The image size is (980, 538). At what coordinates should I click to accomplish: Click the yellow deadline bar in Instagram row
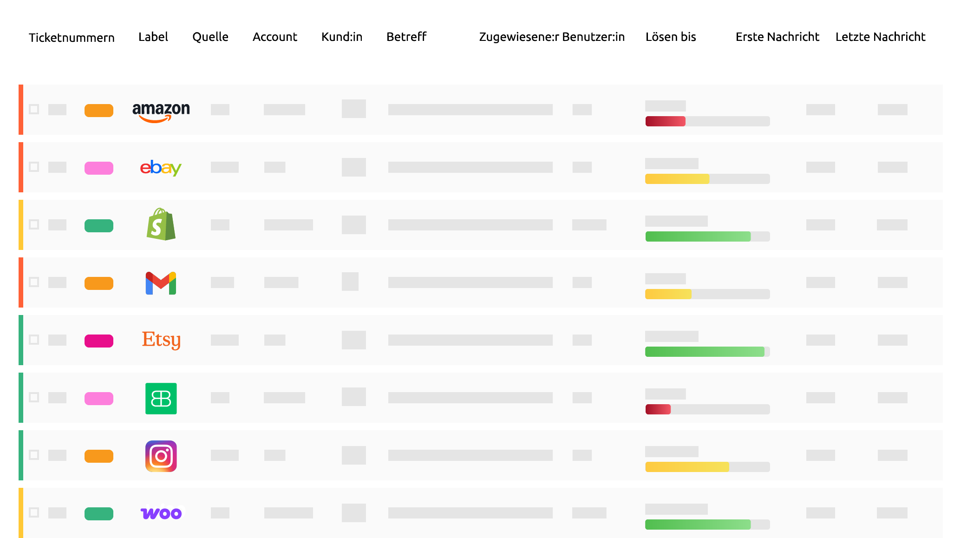click(687, 467)
